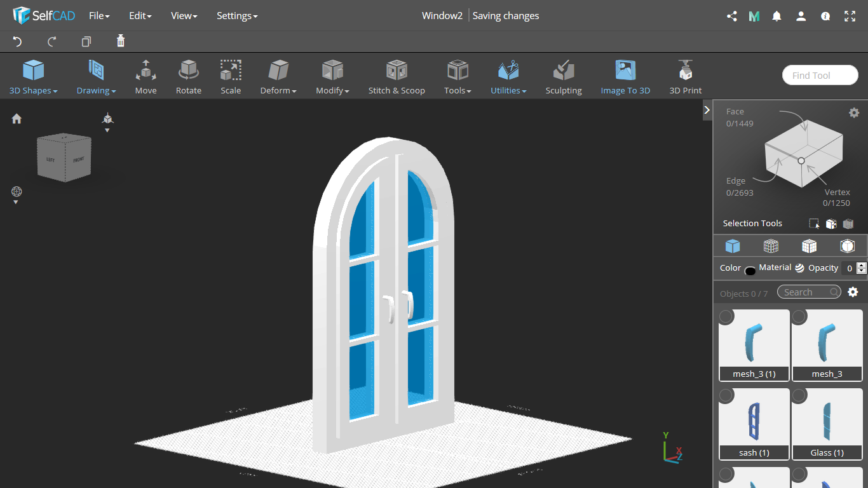Click the redo arrow icon
868x488 pixels.
[52, 41]
